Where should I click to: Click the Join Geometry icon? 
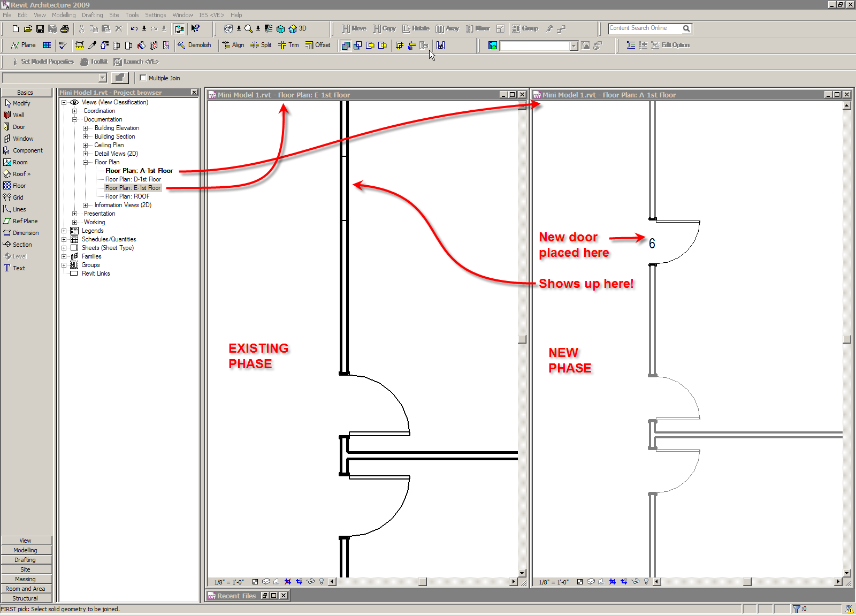[346, 45]
